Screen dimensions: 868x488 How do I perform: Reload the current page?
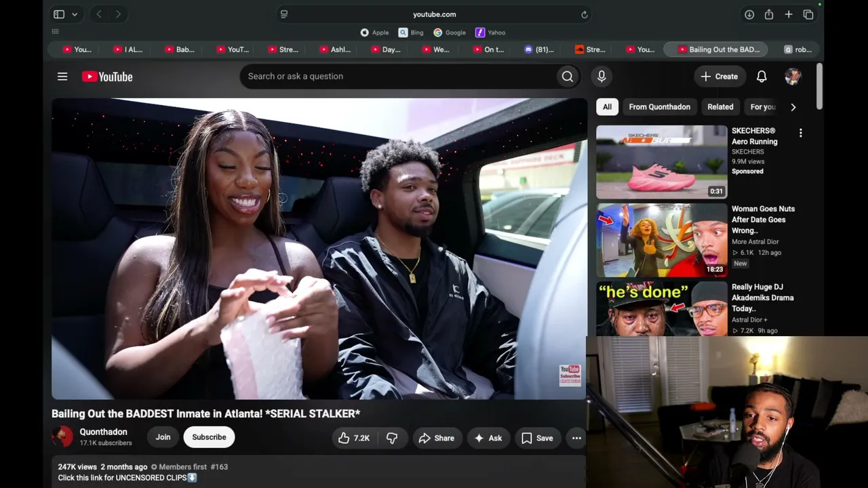585,14
